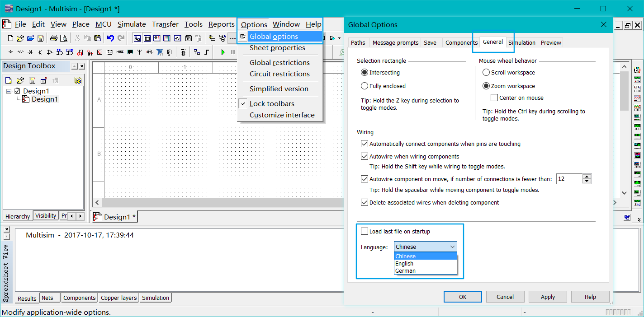Click the Print icon in toolbar
The width and height of the screenshot is (644, 317).
[x=54, y=38]
